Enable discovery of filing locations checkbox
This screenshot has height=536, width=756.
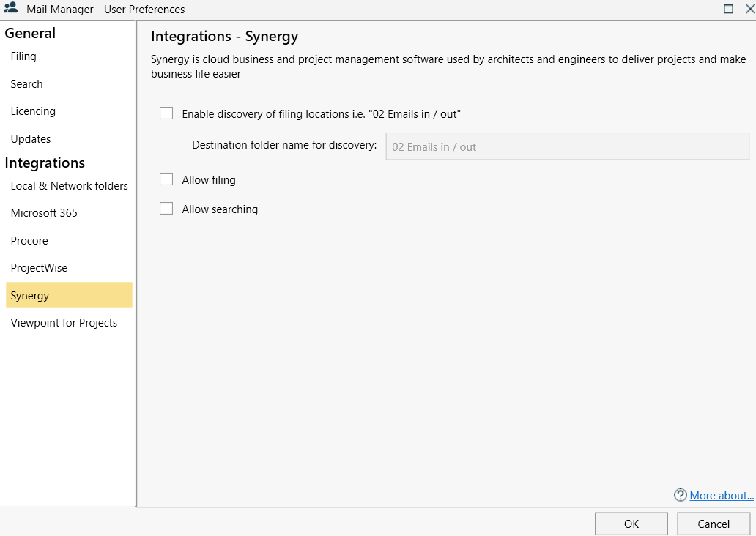[x=167, y=113]
